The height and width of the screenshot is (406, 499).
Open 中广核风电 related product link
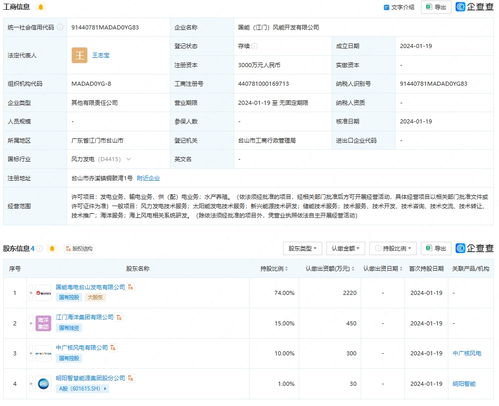[x=467, y=353]
